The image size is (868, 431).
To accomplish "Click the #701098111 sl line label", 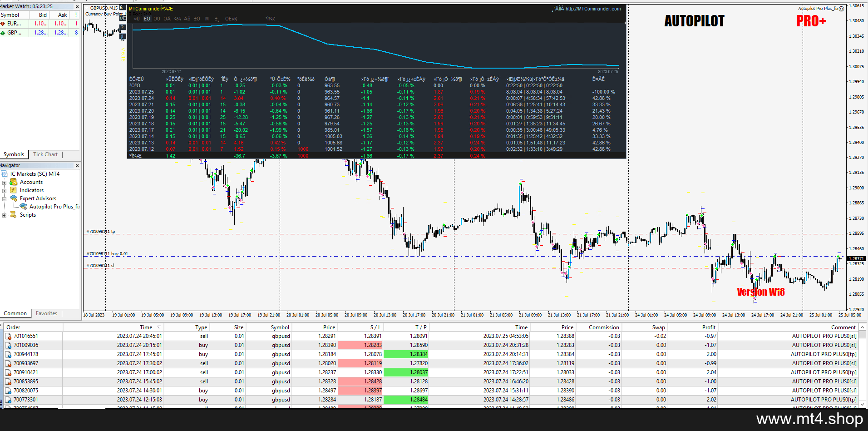I will (100, 266).
